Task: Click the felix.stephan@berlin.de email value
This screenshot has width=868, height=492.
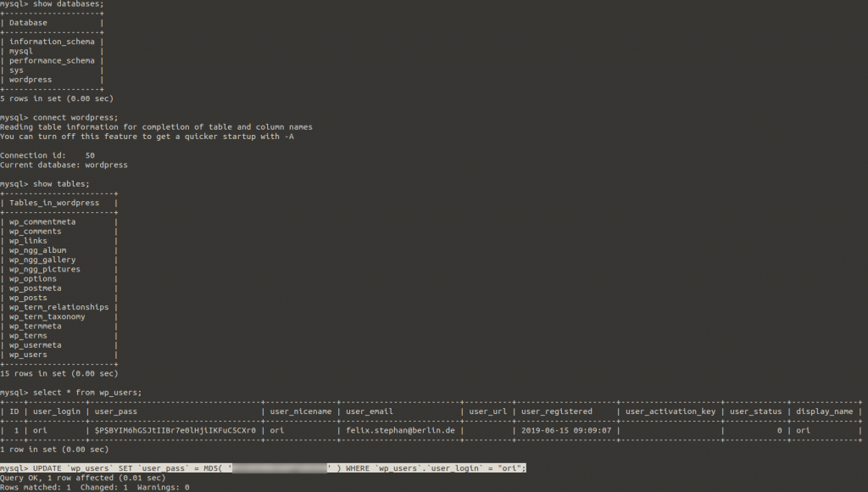Action: click(x=400, y=430)
